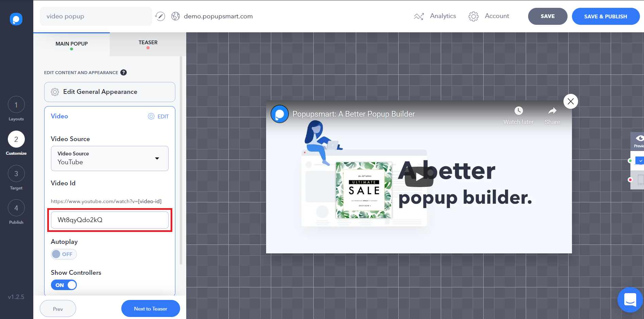This screenshot has width=644, height=319.
Task: Go to step 1 Layouts
Action: [x=16, y=105]
